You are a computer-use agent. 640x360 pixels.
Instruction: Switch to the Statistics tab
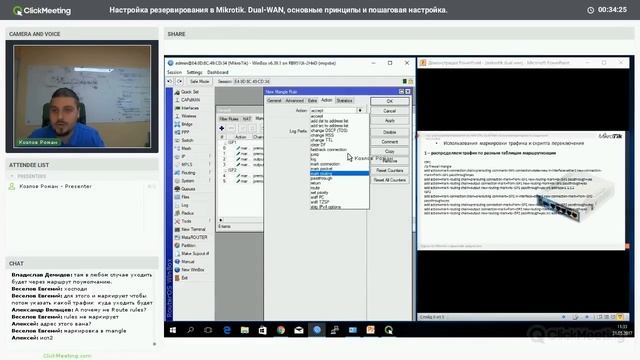click(x=344, y=100)
